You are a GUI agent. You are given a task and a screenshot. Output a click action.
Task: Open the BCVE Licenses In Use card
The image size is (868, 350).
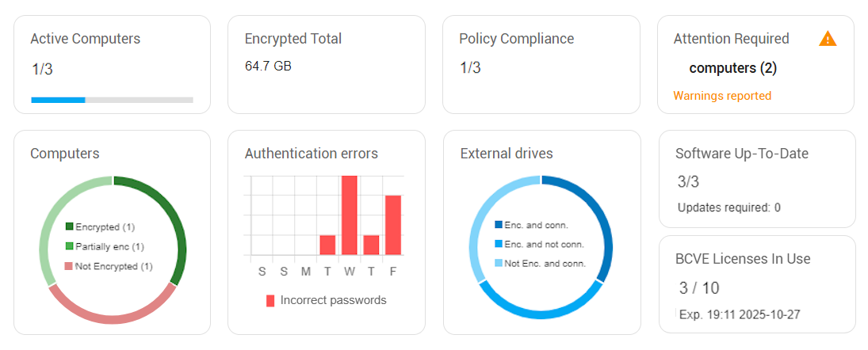point(757,284)
